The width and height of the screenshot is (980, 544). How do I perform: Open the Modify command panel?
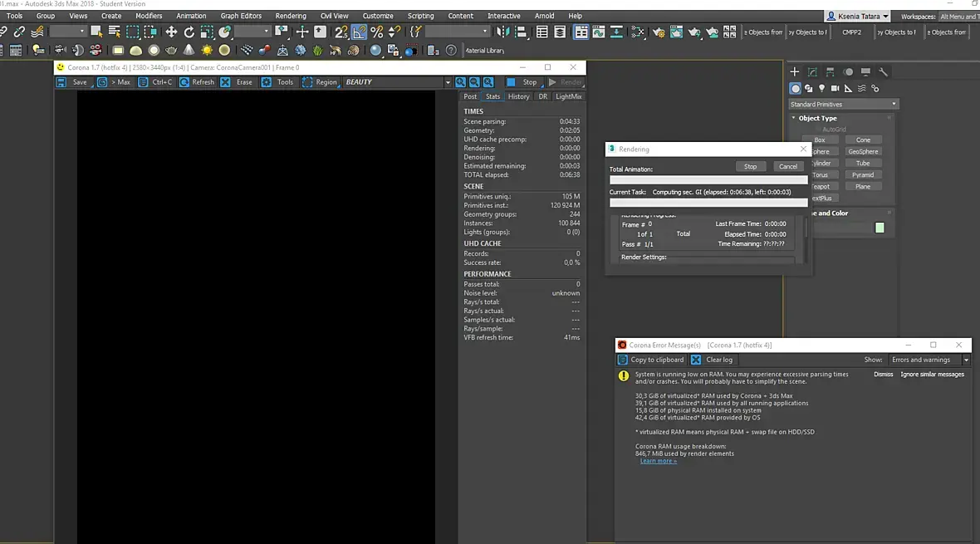click(812, 72)
